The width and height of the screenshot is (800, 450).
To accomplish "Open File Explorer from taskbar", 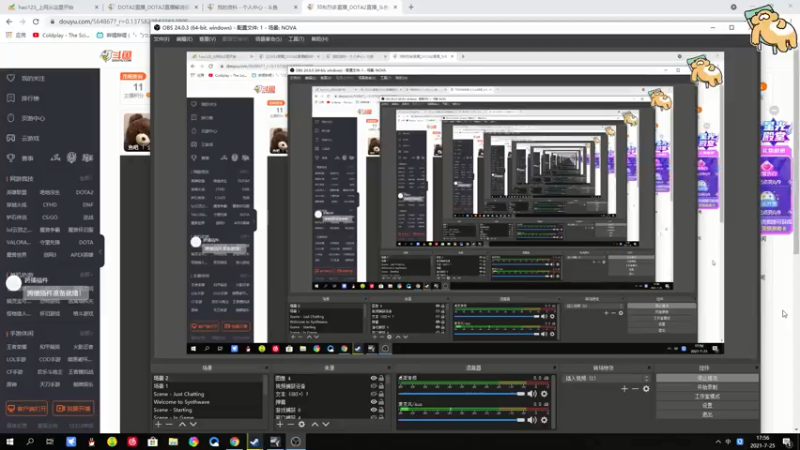I will coord(173,442).
